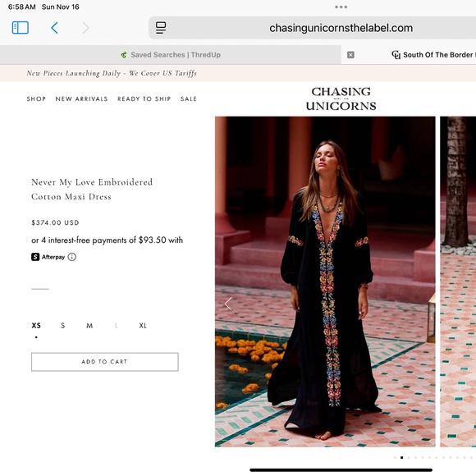The image size is (476, 476).
Task: Go back to the previous page
Action: point(55,28)
